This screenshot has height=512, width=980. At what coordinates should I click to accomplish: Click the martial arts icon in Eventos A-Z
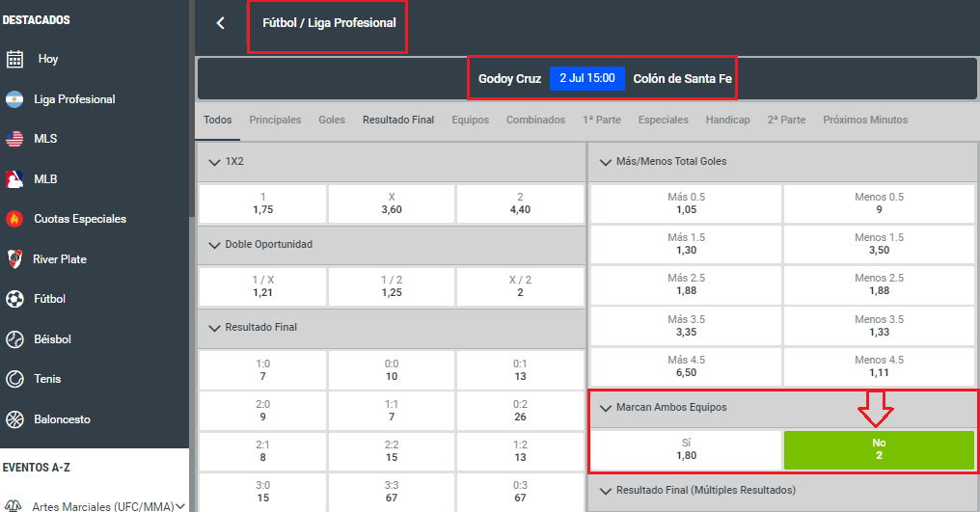tap(14, 506)
